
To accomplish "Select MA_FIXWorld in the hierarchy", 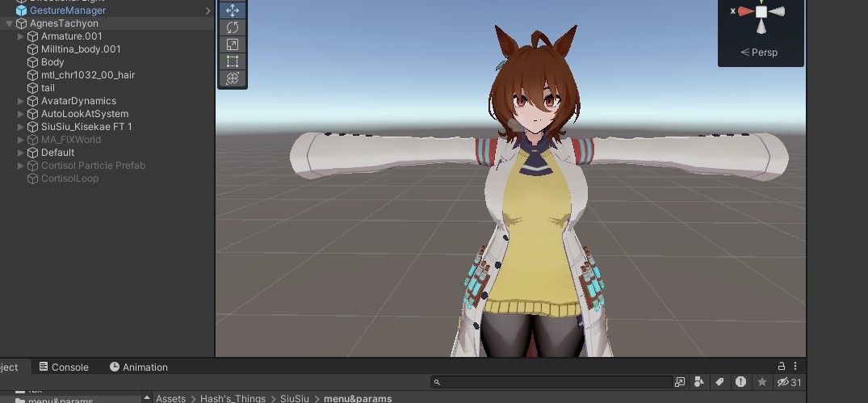I will (71, 140).
